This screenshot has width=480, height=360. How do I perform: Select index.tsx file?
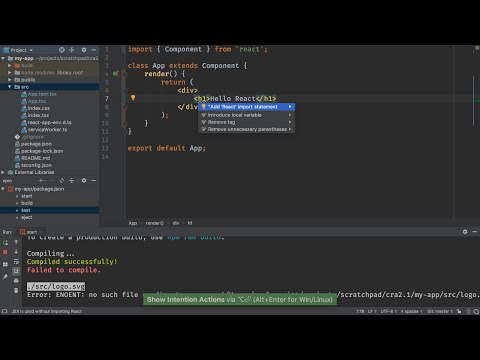[x=35, y=115]
